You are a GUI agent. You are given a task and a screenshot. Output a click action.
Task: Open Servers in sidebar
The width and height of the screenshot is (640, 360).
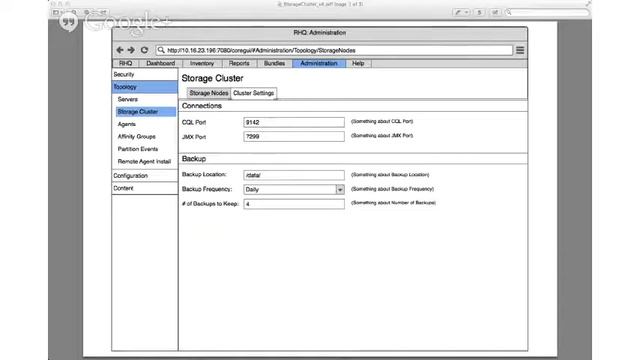(x=128, y=99)
